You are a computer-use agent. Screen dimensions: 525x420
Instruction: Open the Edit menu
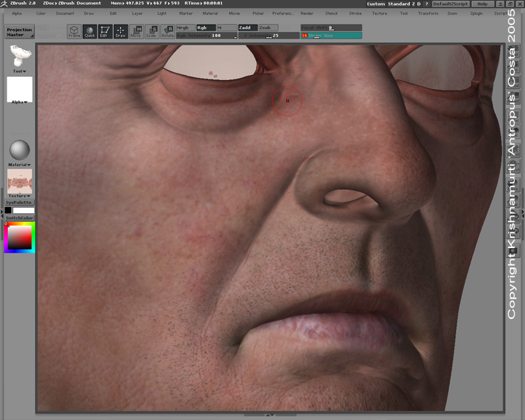pyautogui.click(x=113, y=13)
